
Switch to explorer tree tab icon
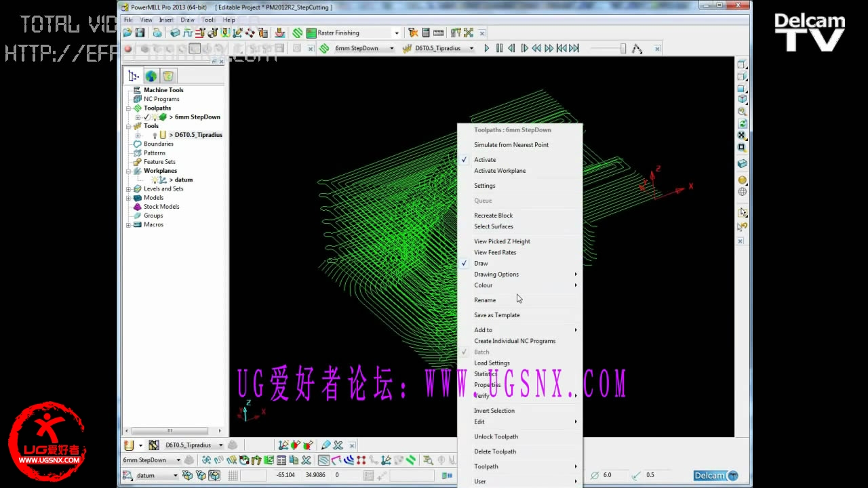134,76
